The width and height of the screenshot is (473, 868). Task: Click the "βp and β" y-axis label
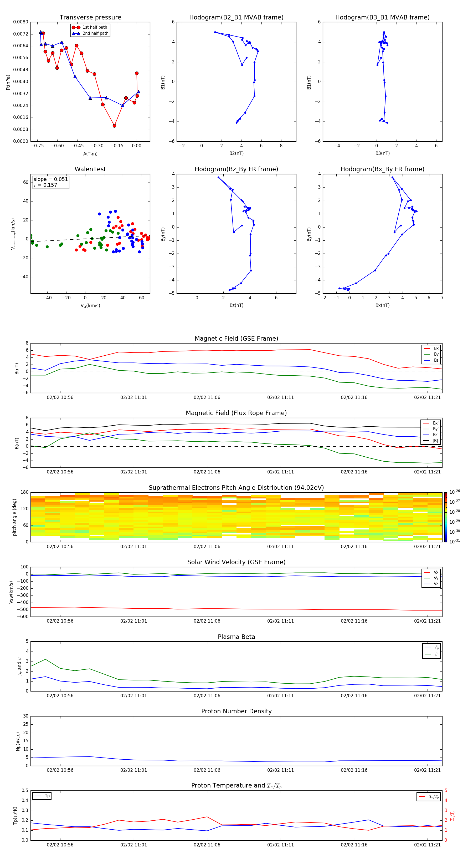[x=19, y=667]
